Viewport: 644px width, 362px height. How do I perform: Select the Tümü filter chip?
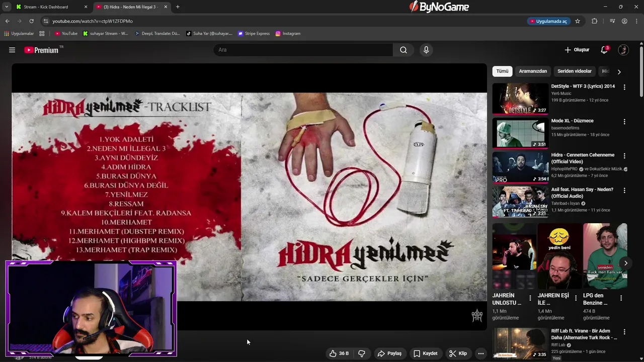click(502, 71)
